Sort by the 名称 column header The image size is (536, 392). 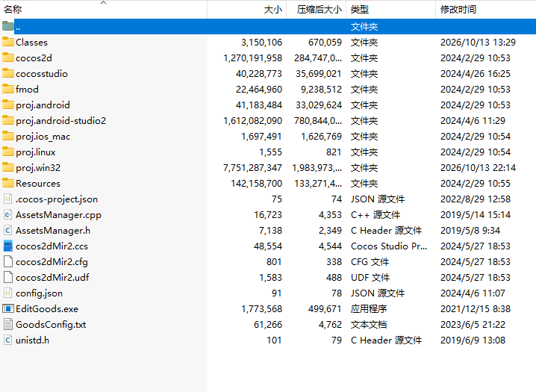tap(104, 10)
